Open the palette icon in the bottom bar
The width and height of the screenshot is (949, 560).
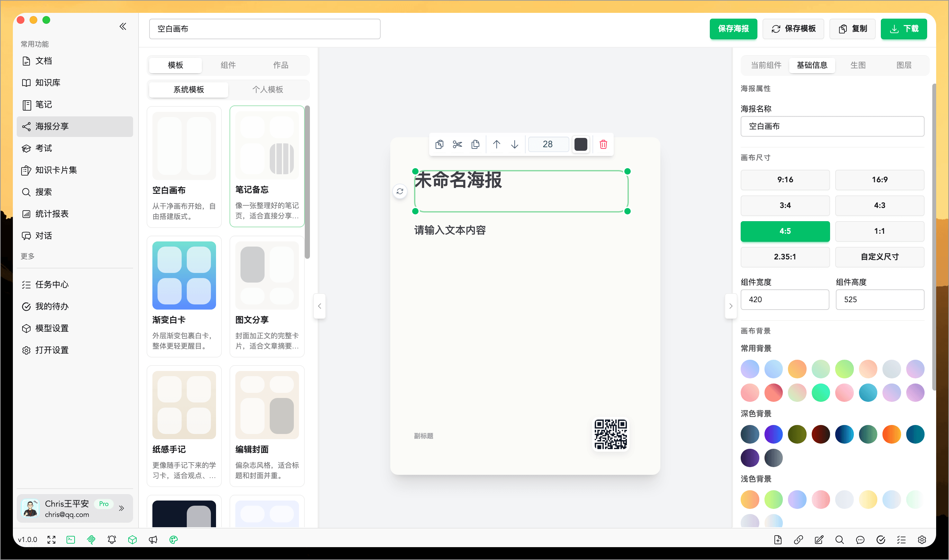173,540
